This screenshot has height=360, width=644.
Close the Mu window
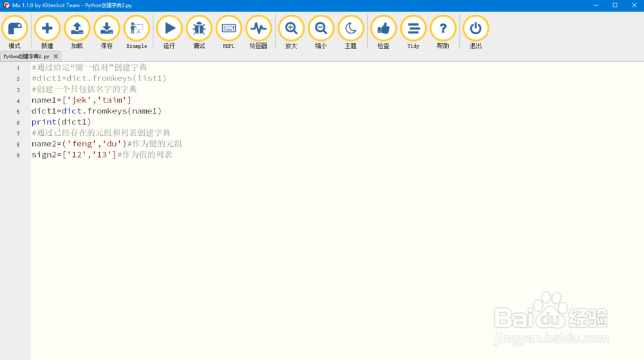click(x=634, y=5)
